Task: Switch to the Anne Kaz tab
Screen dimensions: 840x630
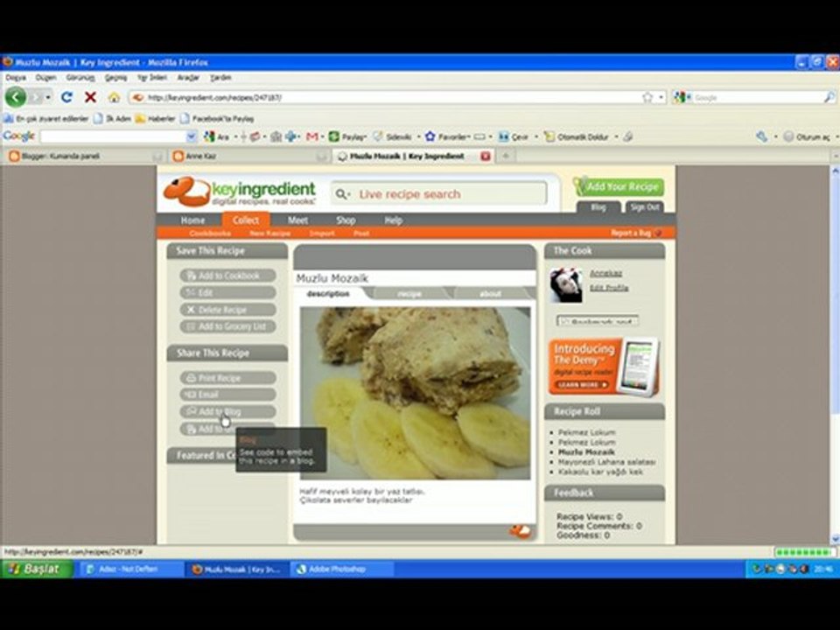Action: click(x=249, y=156)
